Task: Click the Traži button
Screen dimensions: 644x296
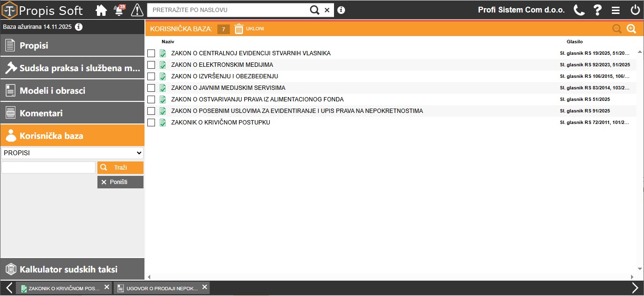Action: [120, 168]
